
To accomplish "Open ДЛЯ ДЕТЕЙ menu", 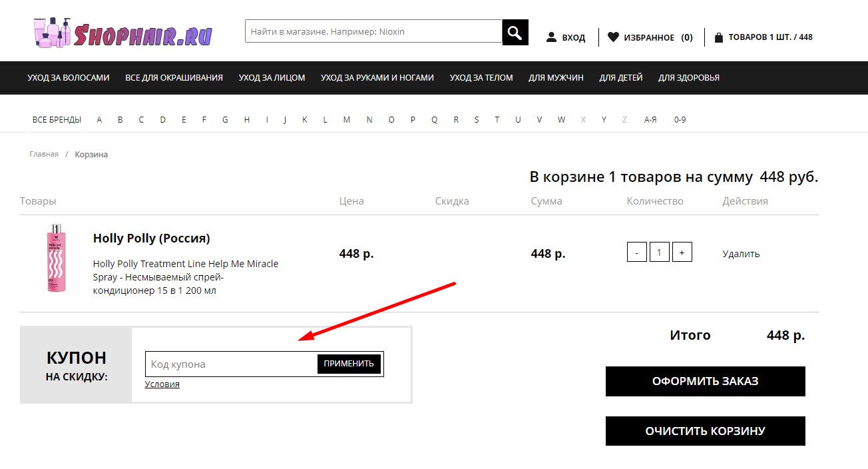I will pyautogui.click(x=621, y=78).
